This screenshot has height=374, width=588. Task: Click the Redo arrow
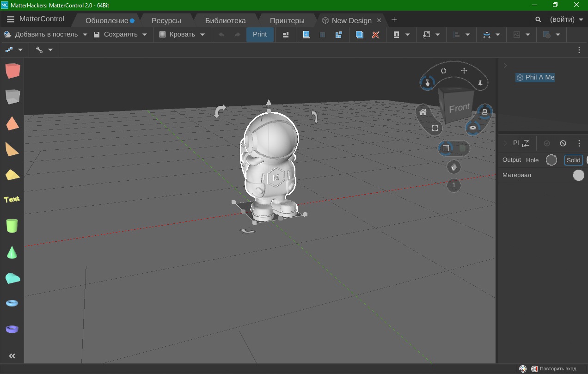coord(237,35)
